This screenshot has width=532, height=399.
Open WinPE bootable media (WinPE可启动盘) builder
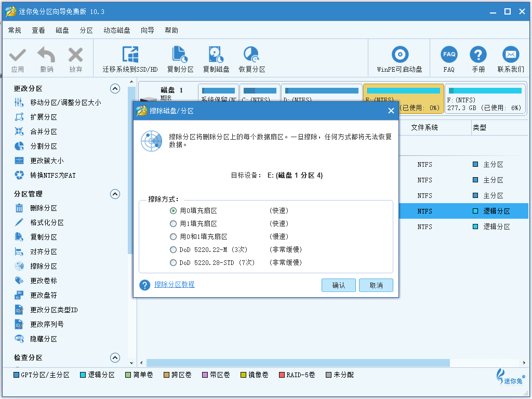coord(400,59)
